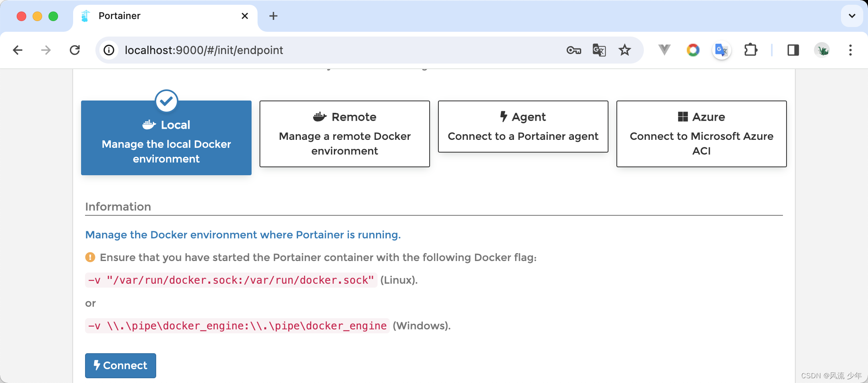Bookmark this page with star icon

click(x=624, y=50)
